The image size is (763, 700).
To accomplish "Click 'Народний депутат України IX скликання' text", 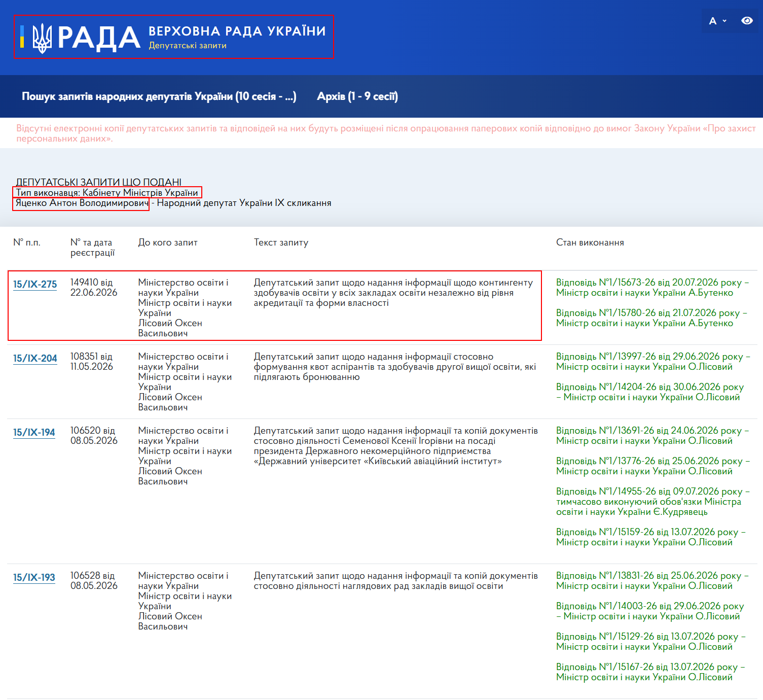I will tap(244, 203).
